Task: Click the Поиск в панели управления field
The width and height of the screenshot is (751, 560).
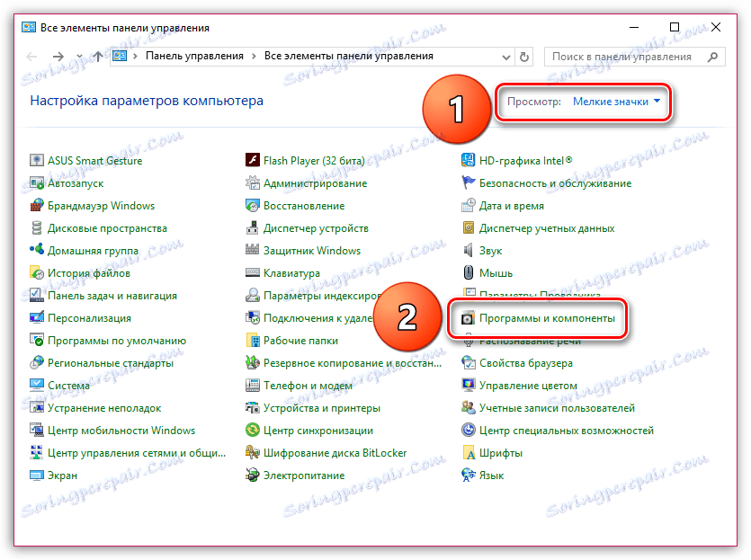Action: (635, 57)
